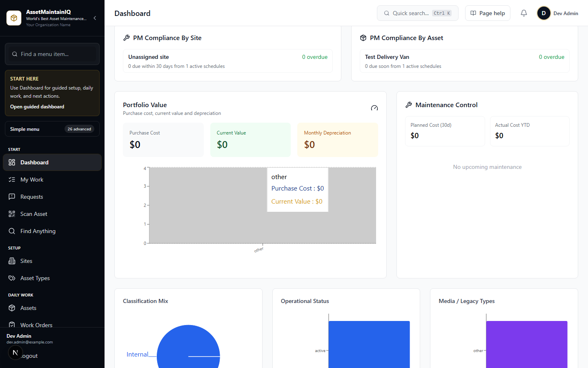Click the AssetMaintainIQ cube logo
588x368 pixels.
coord(14,18)
